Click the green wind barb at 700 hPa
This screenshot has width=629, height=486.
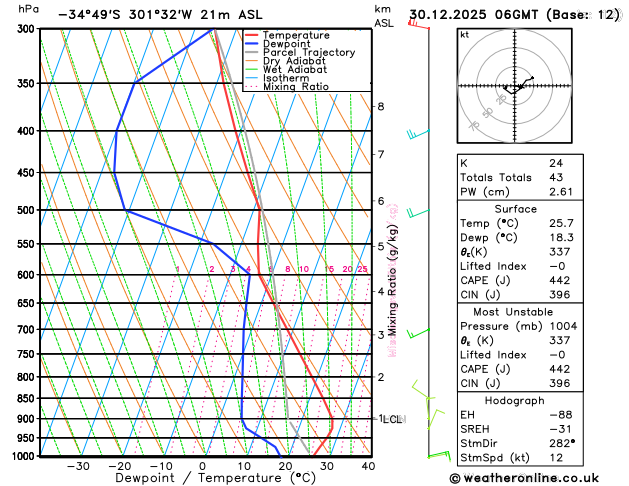(x=418, y=333)
